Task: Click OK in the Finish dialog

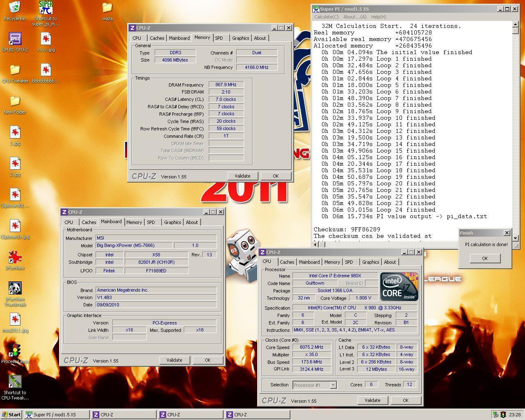Action: [484, 258]
